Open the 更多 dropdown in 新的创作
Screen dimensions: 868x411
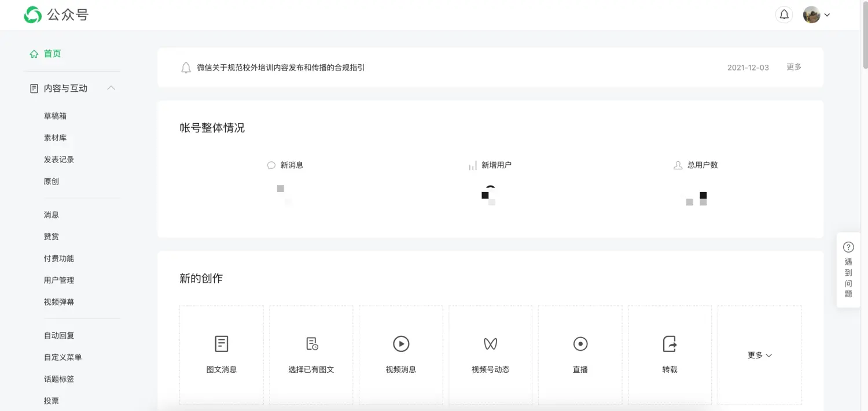pos(759,355)
